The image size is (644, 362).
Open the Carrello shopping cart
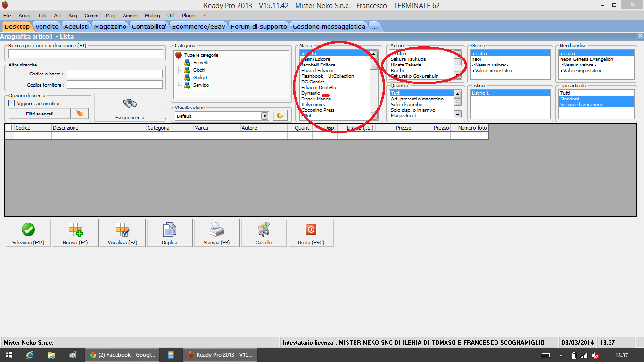[x=264, y=233]
